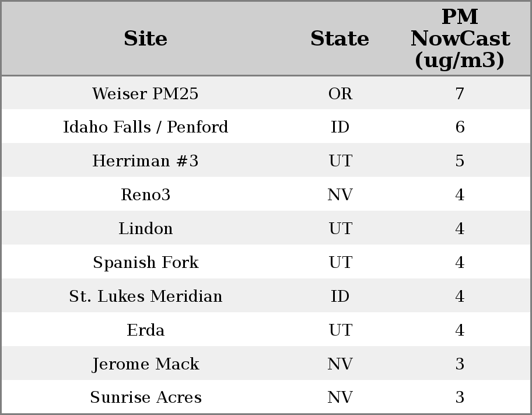Select the Erda site cell
Screen dimensions: 532x415
145,330
